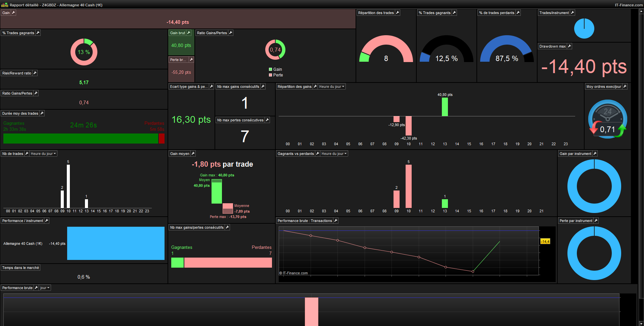Open wrench settings of Durée moy des trades
The width and height of the screenshot is (644, 326).
pyautogui.click(x=42, y=113)
